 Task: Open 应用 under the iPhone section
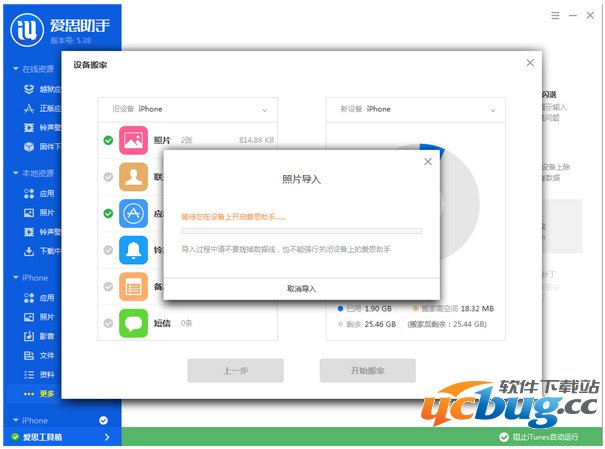tap(39, 297)
